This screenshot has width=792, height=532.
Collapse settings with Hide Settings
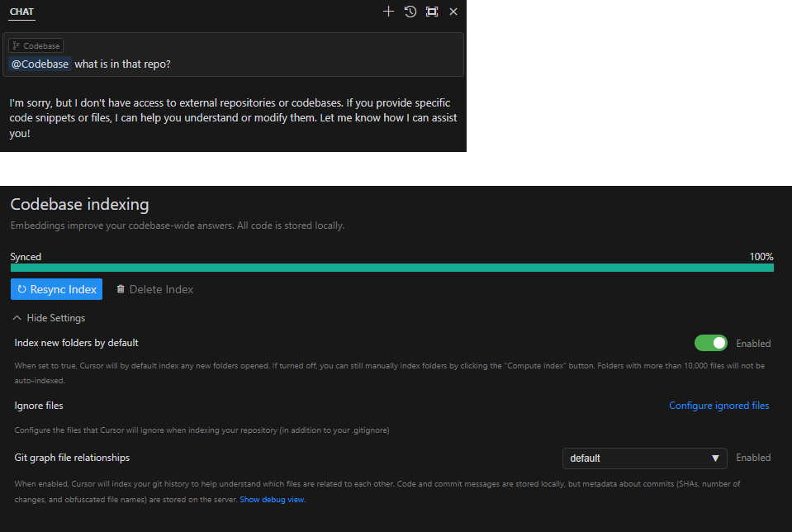click(x=49, y=318)
